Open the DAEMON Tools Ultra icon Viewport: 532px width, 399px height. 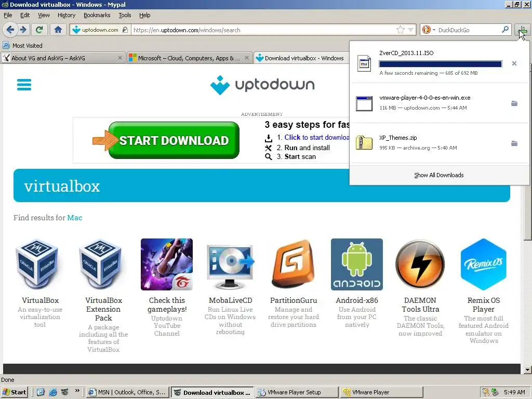(420, 264)
